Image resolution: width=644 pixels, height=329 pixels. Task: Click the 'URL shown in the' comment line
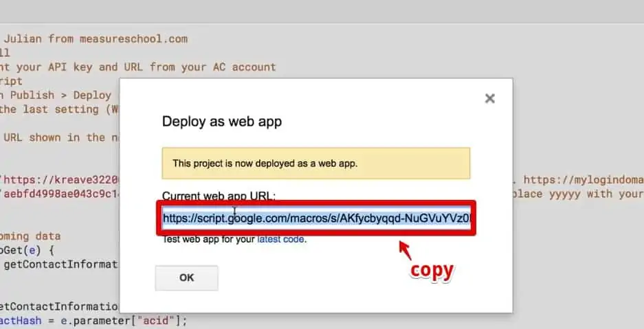(60, 137)
